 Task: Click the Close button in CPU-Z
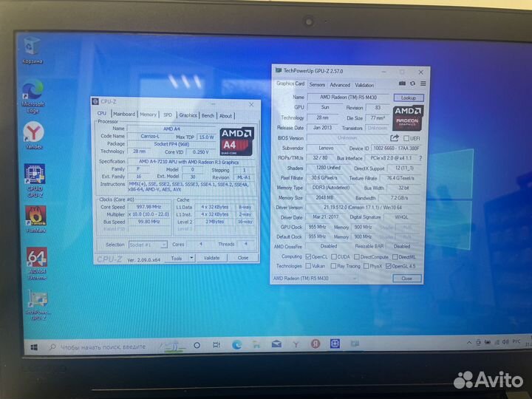click(x=243, y=258)
